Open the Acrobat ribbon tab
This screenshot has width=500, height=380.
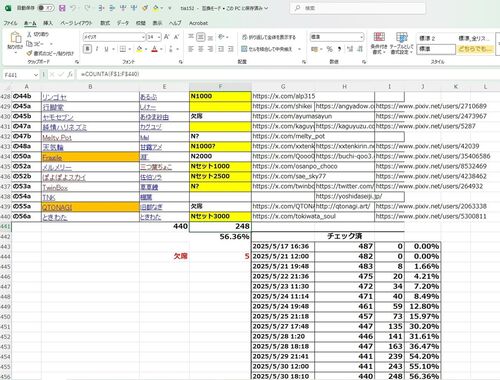point(198,23)
